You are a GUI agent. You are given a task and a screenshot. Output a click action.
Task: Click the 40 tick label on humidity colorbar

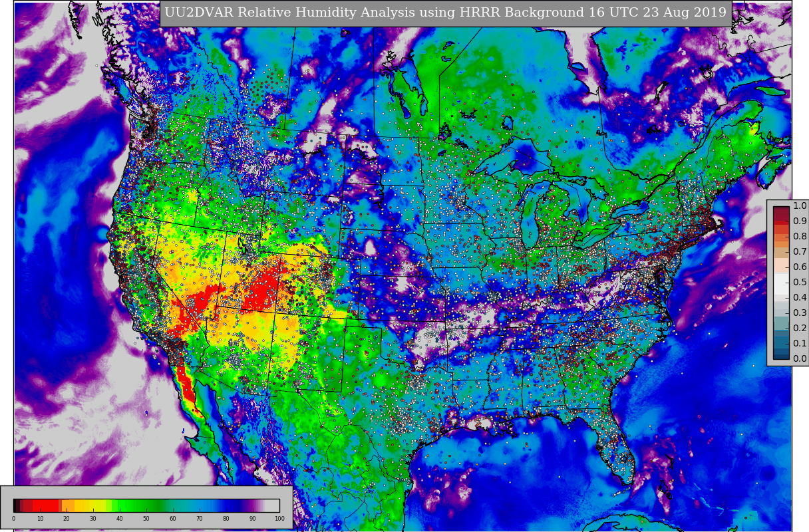point(120,519)
